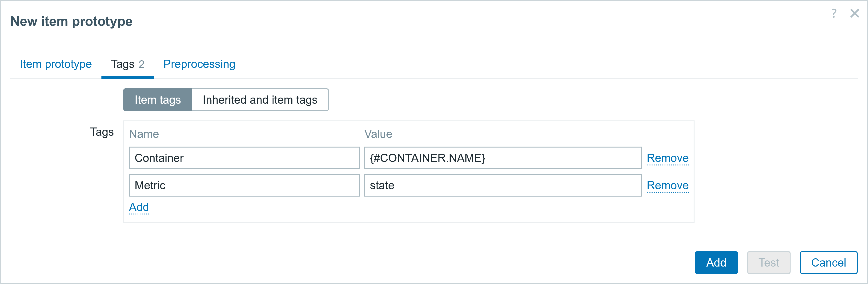Remove the Container tag row
Viewport: 868px width, 284px height.
667,158
